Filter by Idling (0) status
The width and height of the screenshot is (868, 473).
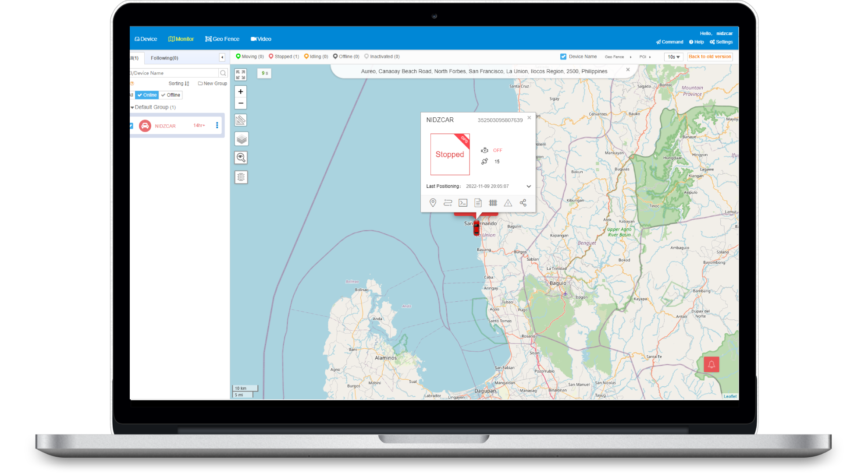[316, 56]
